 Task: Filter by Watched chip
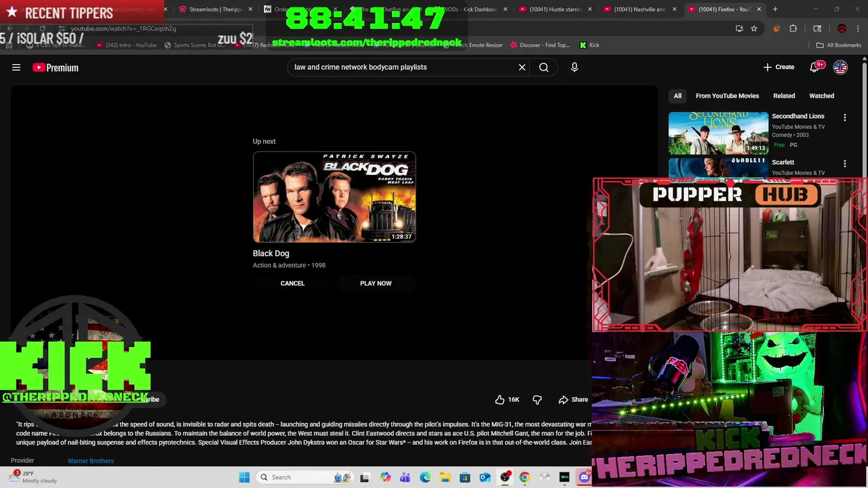tap(821, 96)
